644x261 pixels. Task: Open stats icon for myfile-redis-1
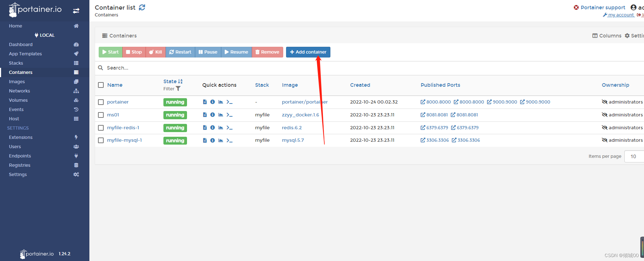point(221,128)
